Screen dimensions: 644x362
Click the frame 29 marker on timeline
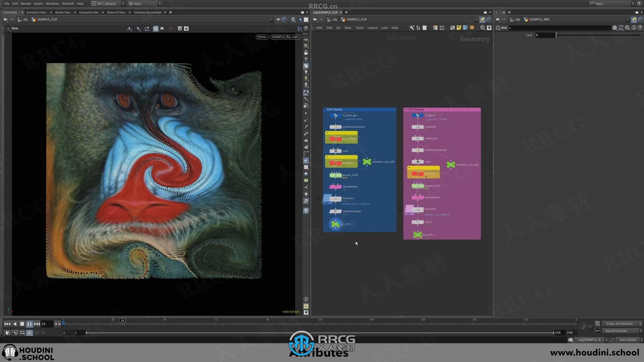tap(122, 321)
